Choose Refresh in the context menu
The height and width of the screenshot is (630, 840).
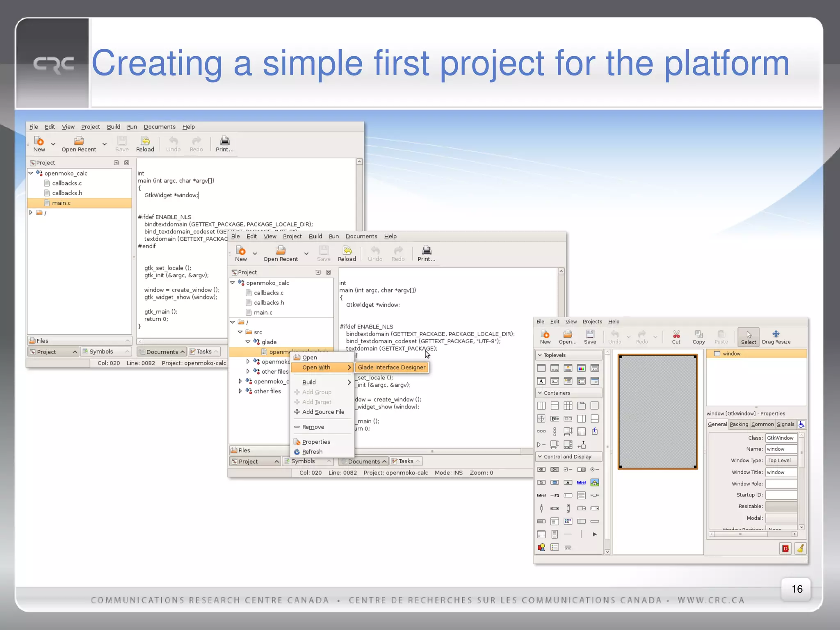322,452
